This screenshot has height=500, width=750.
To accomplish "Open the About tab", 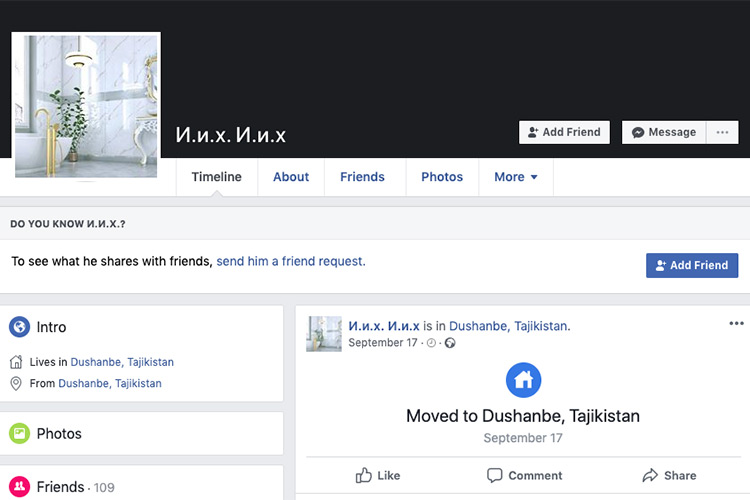I will tap(291, 177).
